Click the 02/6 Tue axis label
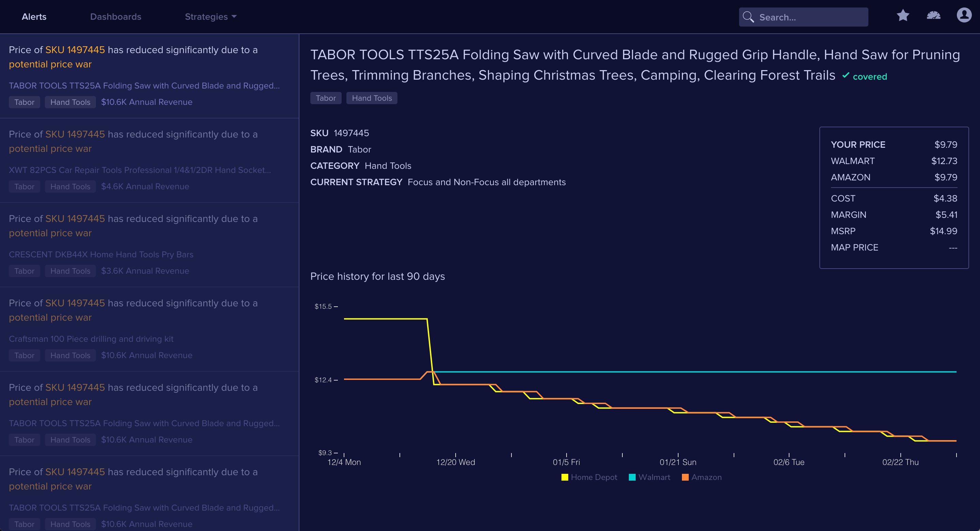Viewport: 980px width, 531px height. (x=789, y=462)
